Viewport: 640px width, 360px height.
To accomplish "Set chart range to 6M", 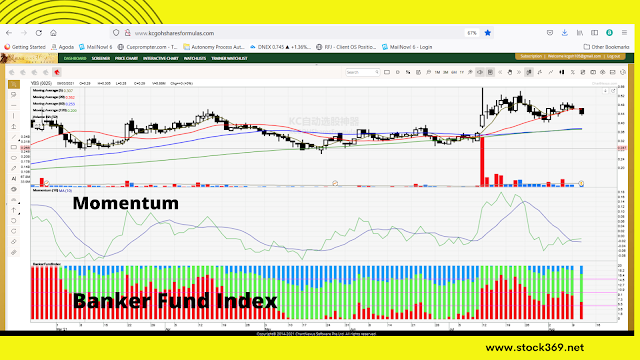I will (453, 72).
